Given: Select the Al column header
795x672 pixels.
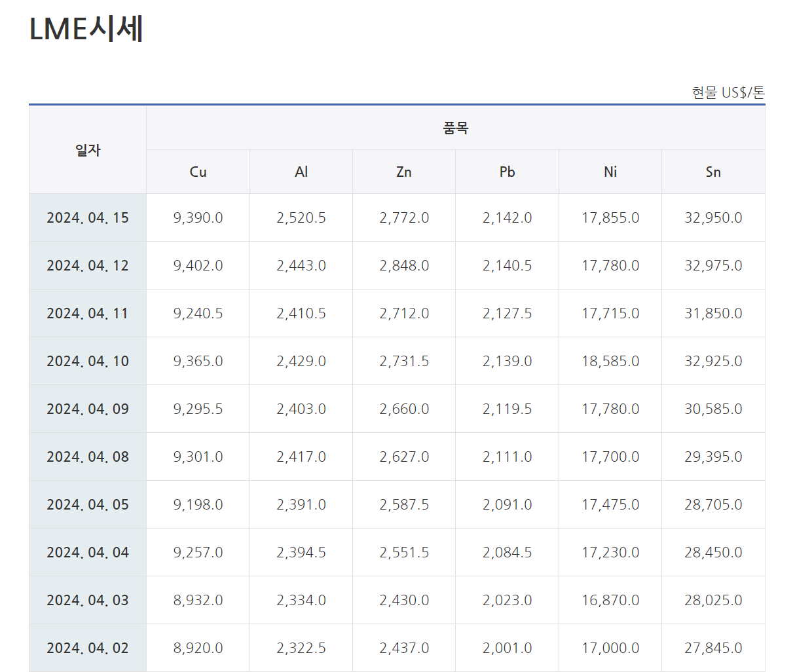Looking at the screenshot, I should coord(301,172).
